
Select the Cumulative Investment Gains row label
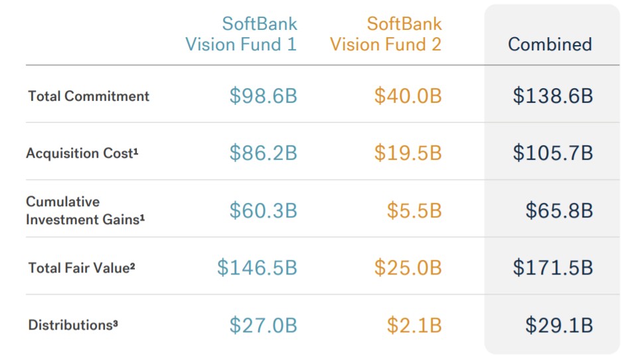click(x=85, y=210)
